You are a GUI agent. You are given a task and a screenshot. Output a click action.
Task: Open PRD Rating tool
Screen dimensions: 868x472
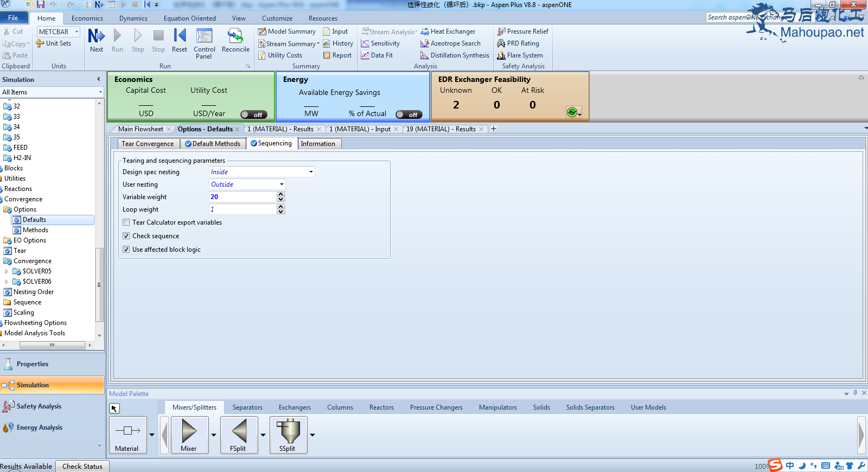[x=518, y=43]
